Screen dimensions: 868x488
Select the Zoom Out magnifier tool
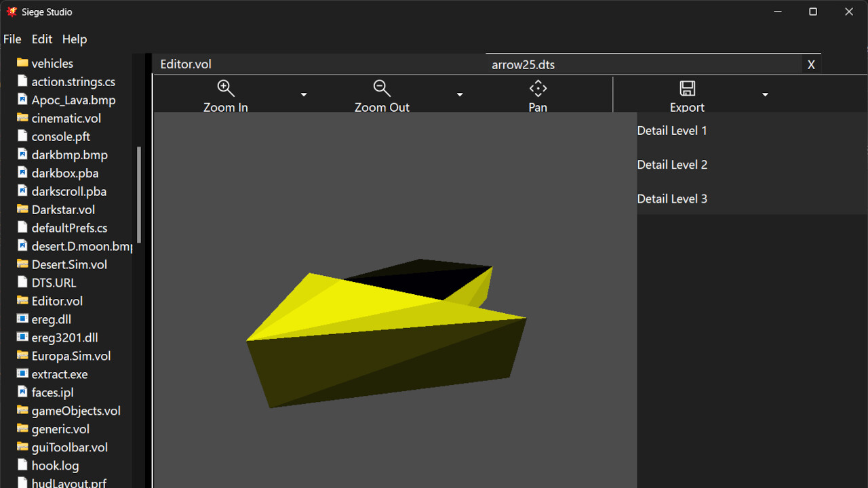pos(382,88)
